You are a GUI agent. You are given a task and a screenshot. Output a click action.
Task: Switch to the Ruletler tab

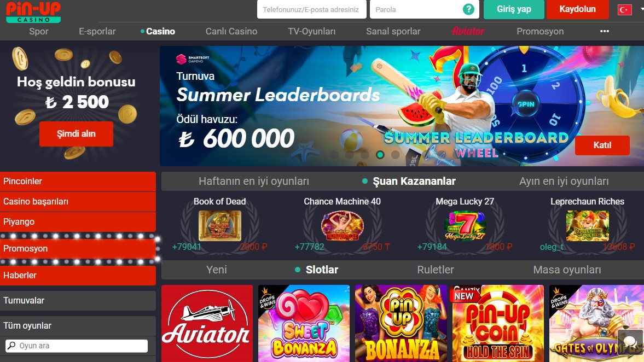[436, 270]
